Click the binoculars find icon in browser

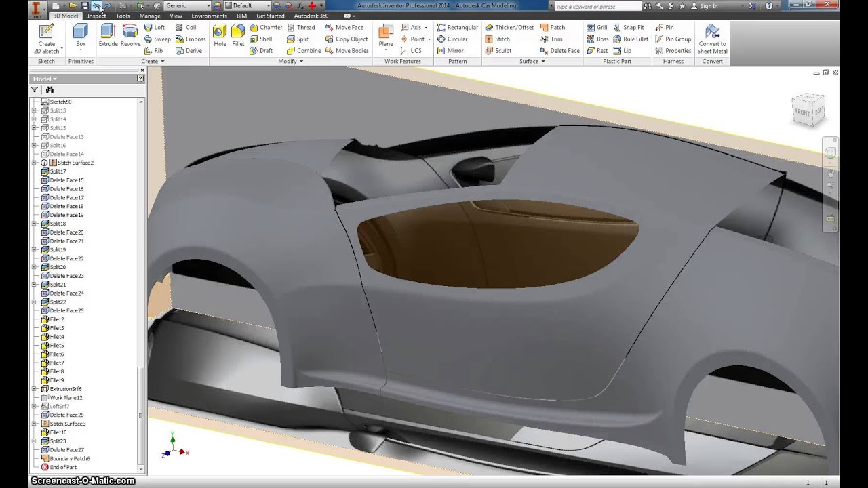pyautogui.click(x=50, y=89)
